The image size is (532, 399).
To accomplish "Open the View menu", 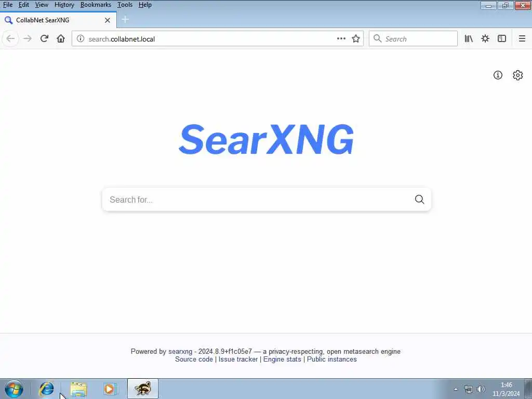I will (x=42, y=5).
